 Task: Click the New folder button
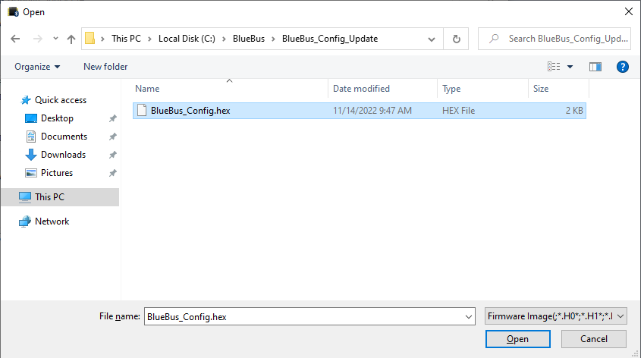point(105,67)
